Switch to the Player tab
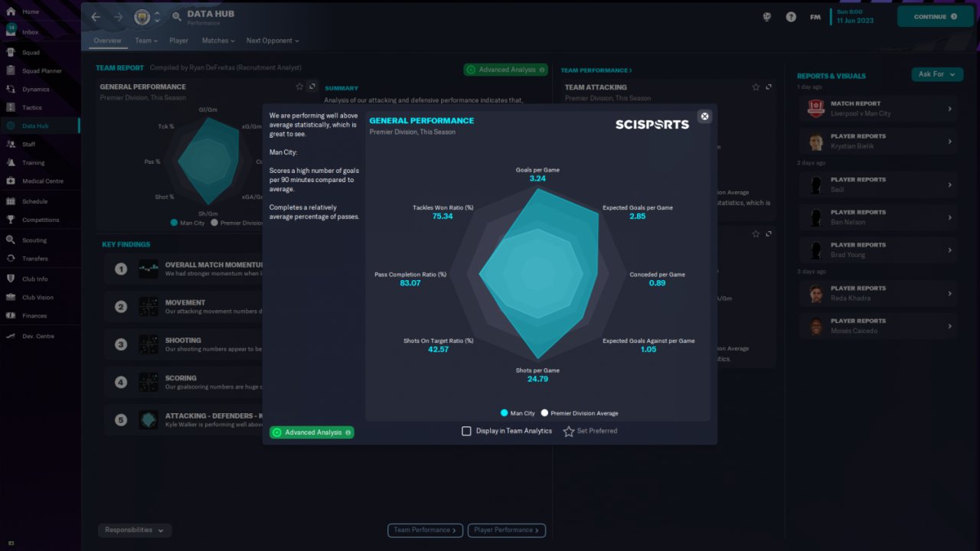The width and height of the screenshot is (980, 551). coord(178,41)
